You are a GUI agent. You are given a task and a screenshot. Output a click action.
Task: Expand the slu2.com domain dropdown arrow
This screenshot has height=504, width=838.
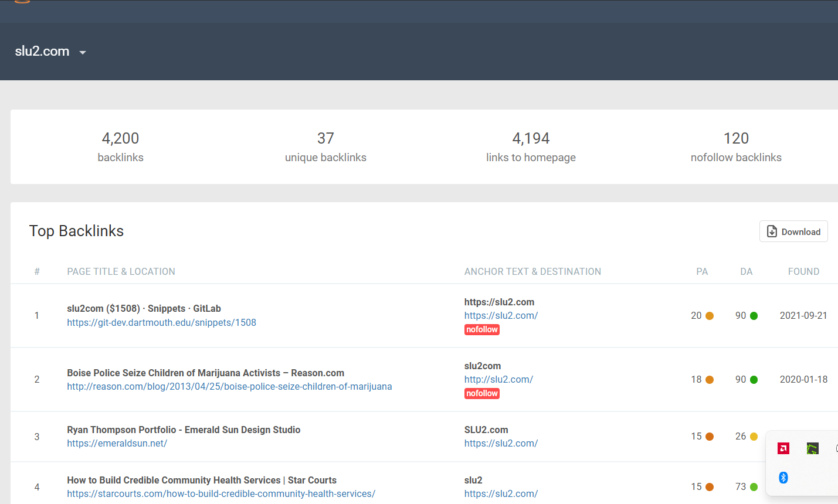click(x=83, y=53)
